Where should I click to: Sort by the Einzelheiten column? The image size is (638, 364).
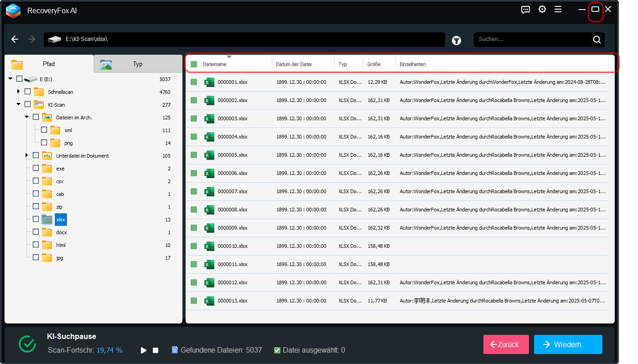[x=505, y=64]
